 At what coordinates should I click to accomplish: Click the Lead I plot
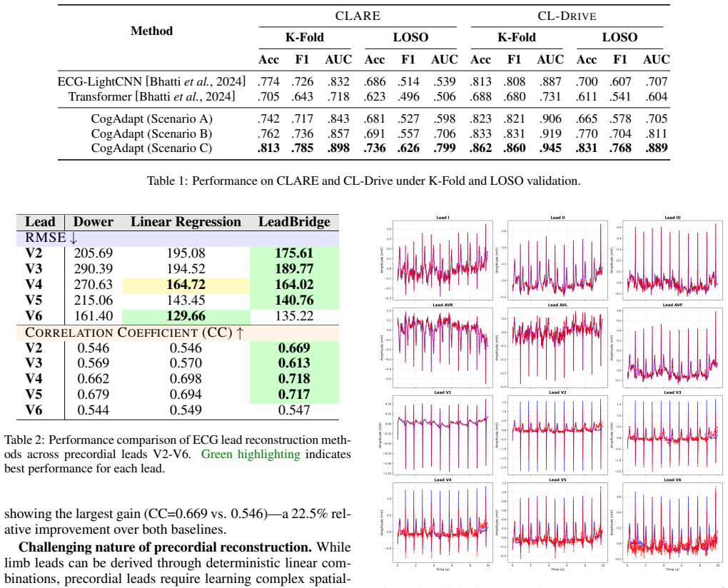click(443, 260)
